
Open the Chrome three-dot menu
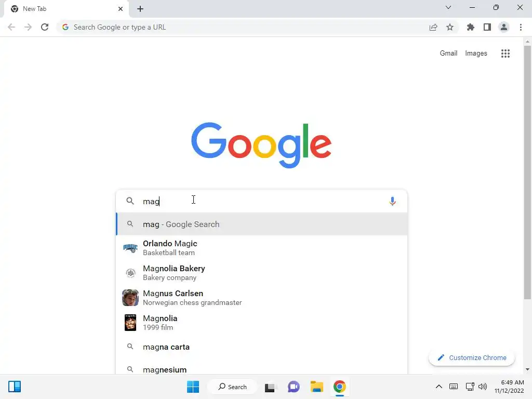click(521, 27)
